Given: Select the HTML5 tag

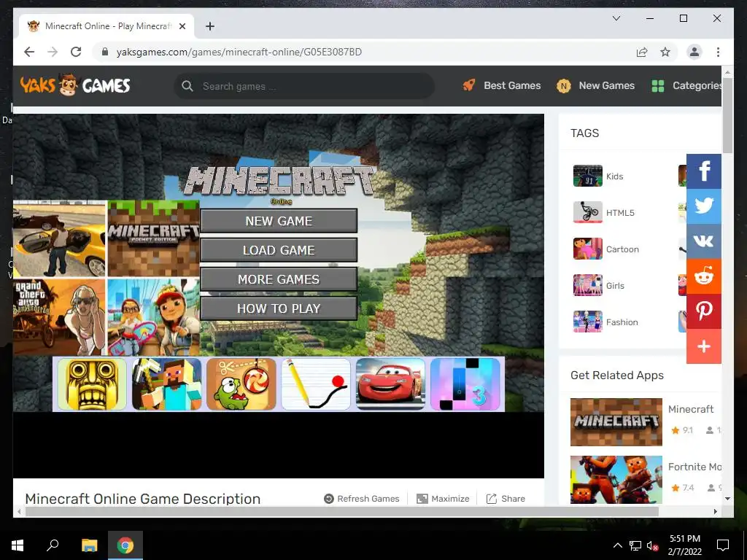Looking at the screenshot, I should (603, 212).
